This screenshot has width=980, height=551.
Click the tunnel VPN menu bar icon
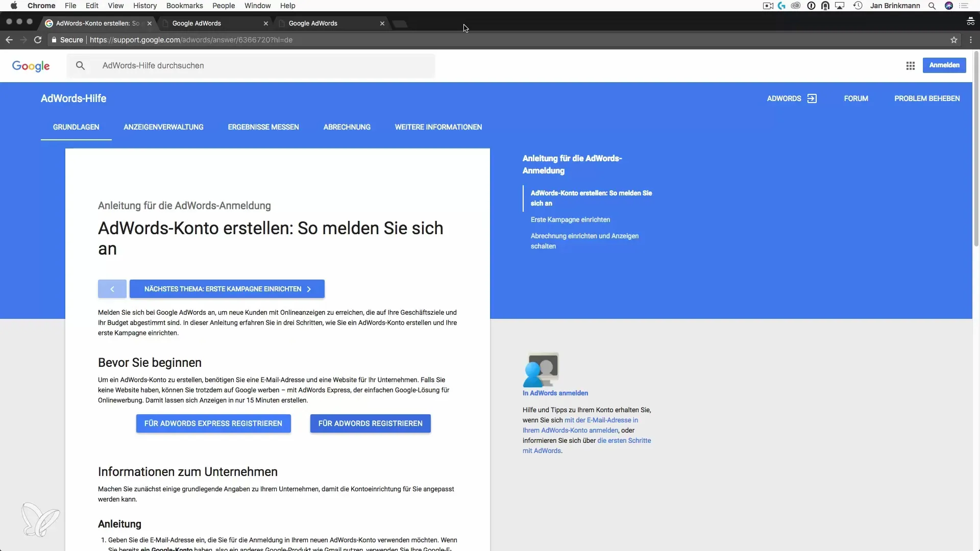pos(825,6)
